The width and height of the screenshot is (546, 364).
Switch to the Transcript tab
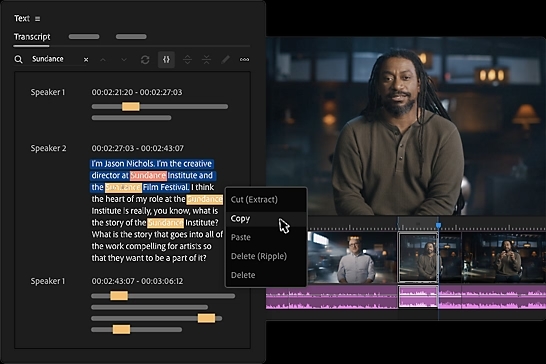[32, 37]
